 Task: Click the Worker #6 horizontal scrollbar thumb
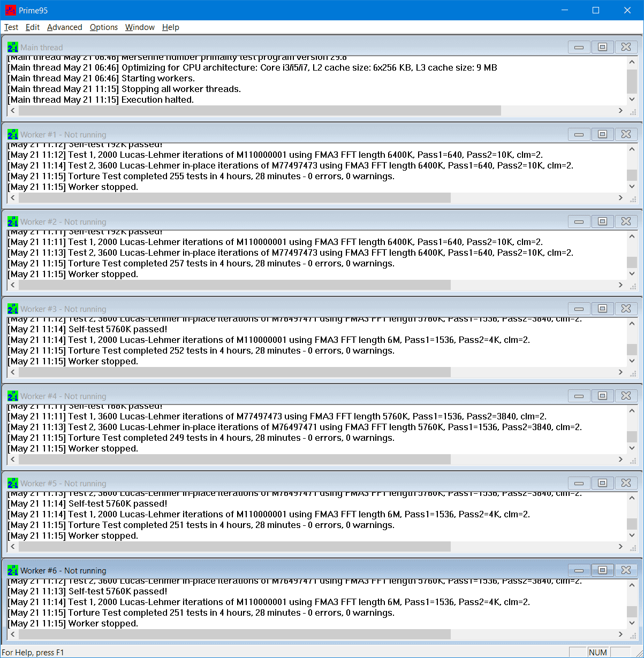point(234,634)
